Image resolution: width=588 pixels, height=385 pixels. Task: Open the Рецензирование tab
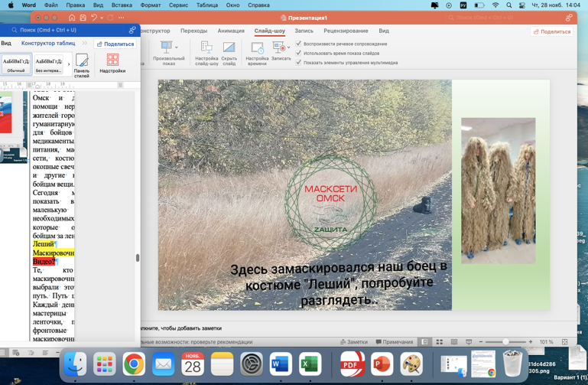tap(346, 31)
